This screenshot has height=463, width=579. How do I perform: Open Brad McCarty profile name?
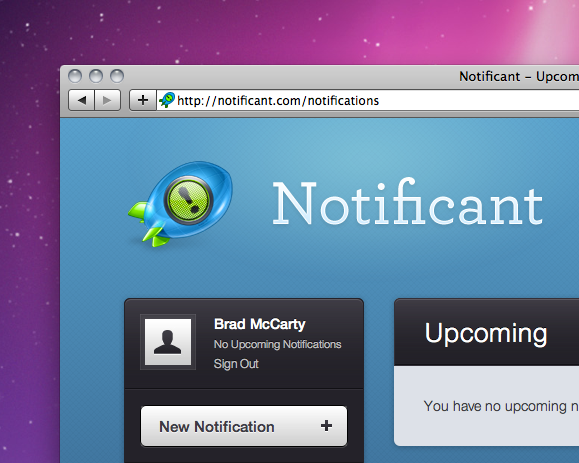point(260,324)
